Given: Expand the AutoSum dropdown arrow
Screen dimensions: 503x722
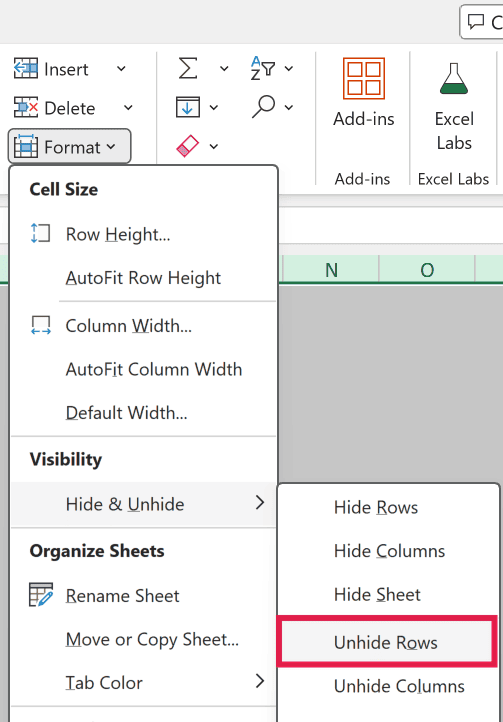Looking at the screenshot, I should (x=224, y=69).
